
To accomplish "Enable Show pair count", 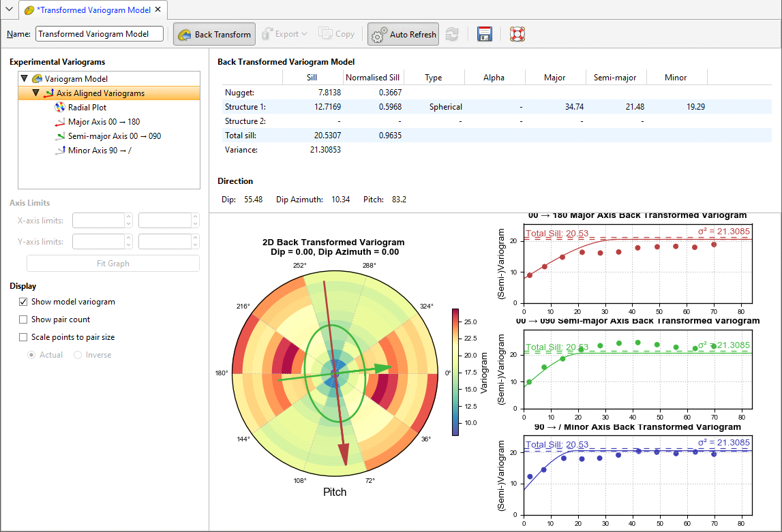I will [x=23, y=319].
